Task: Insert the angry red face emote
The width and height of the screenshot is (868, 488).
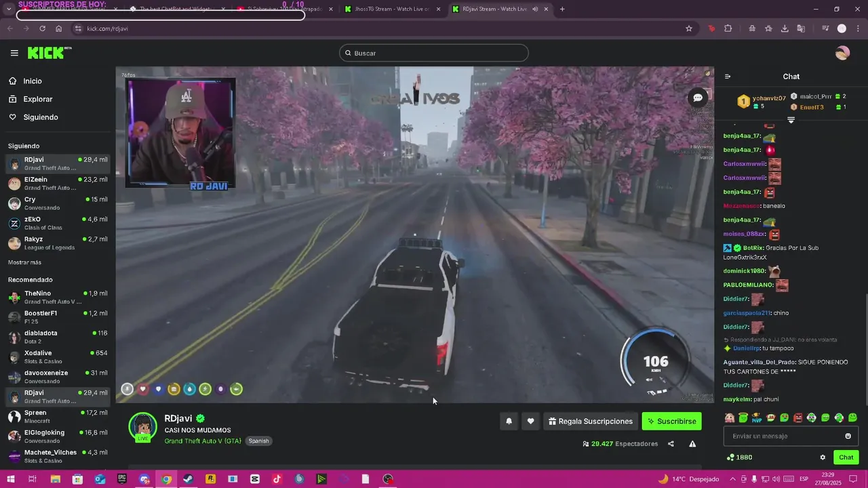Action: coord(798,418)
